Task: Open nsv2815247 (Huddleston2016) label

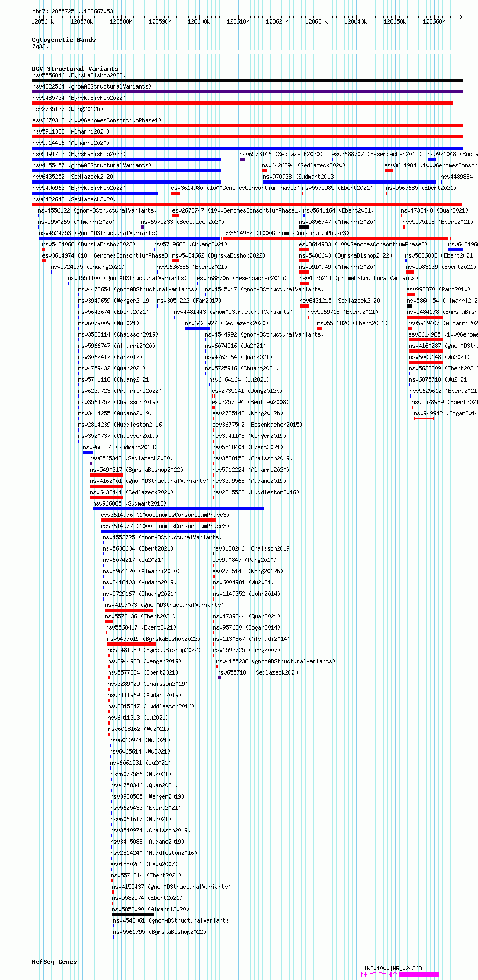Action: [x=151, y=707]
